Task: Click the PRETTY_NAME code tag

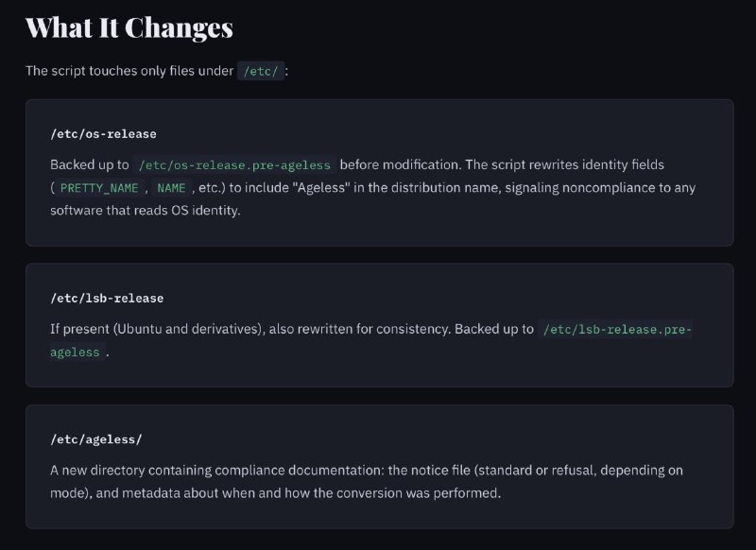Action: click(x=99, y=188)
